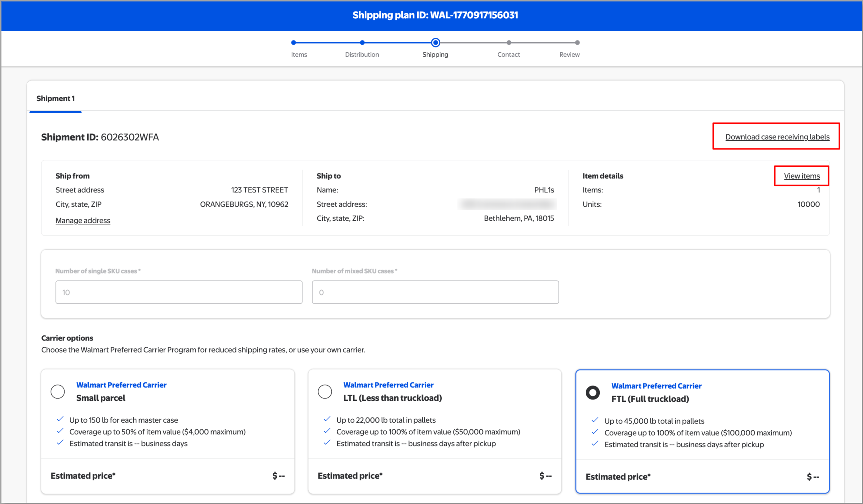
Task: Open the Shipment 1 tab
Action: click(x=55, y=99)
